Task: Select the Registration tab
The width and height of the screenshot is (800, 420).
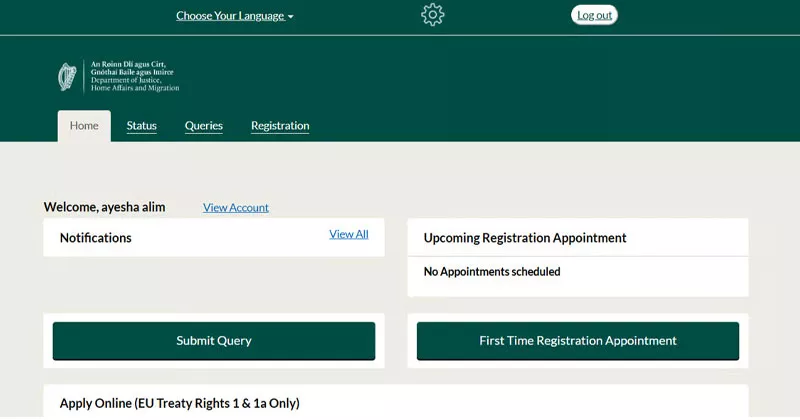Action: (280, 126)
